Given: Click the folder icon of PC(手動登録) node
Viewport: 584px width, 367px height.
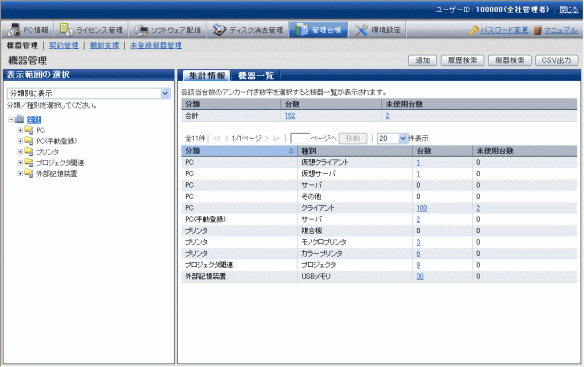Looking at the screenshot, I should tap(29, 141).
